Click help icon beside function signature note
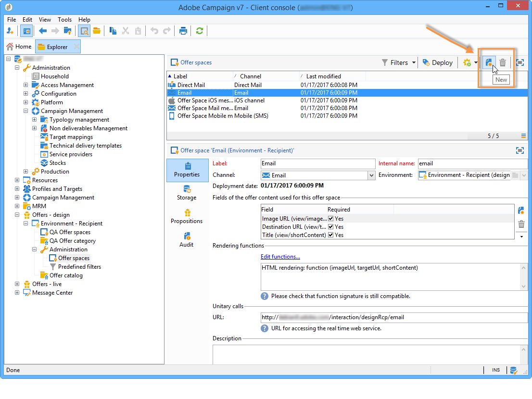The height and width of the screenshot is (399, 532). (x=264, y=296)
